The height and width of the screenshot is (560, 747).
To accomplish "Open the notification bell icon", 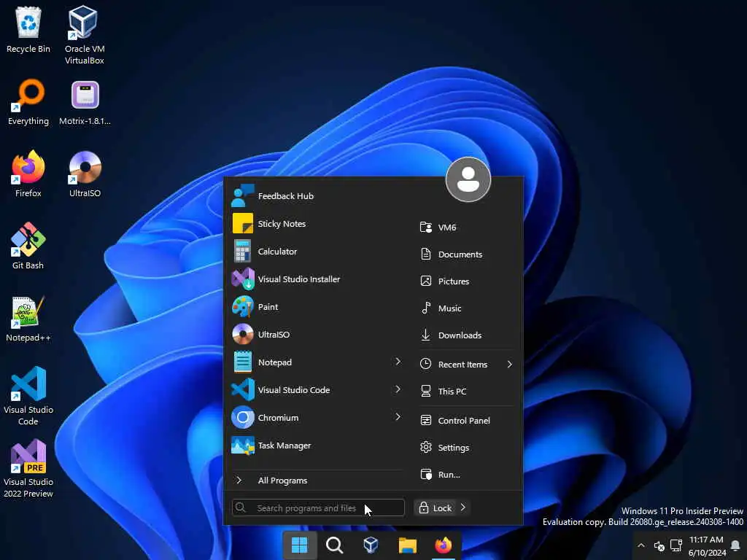I will [735, 545].
